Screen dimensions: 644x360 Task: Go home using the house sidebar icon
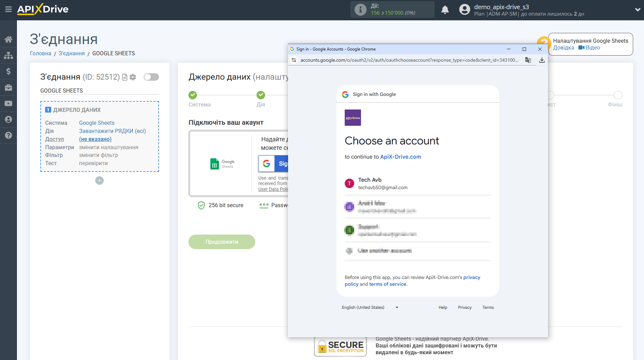pos(8,39)
